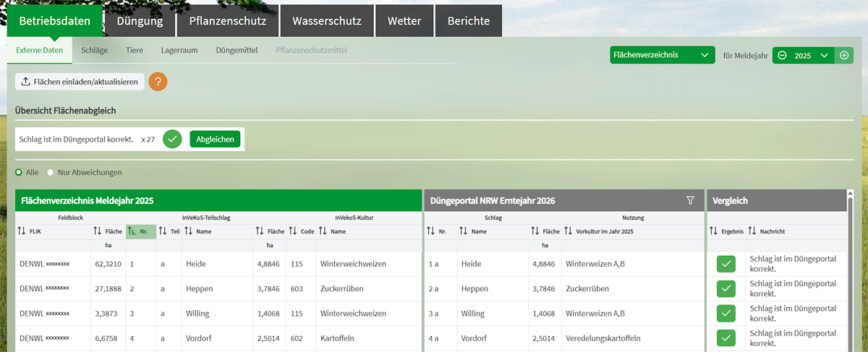Image resolution: width=868 pixels, height=352 pixels.
Task: Select the Alle radio button
Action: pos(19,173)
